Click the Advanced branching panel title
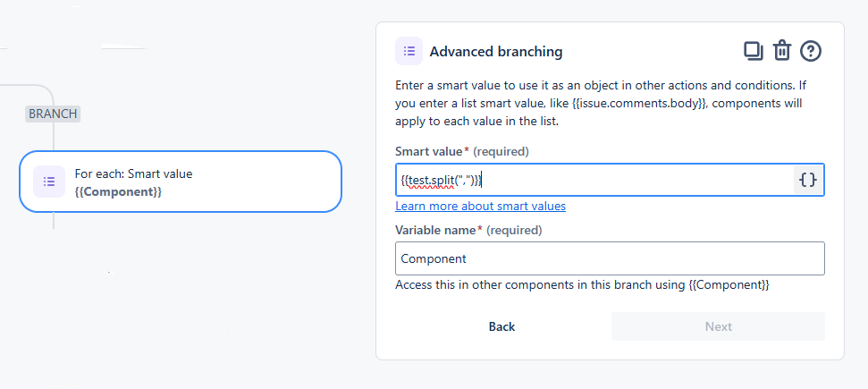 coord(496,52)
